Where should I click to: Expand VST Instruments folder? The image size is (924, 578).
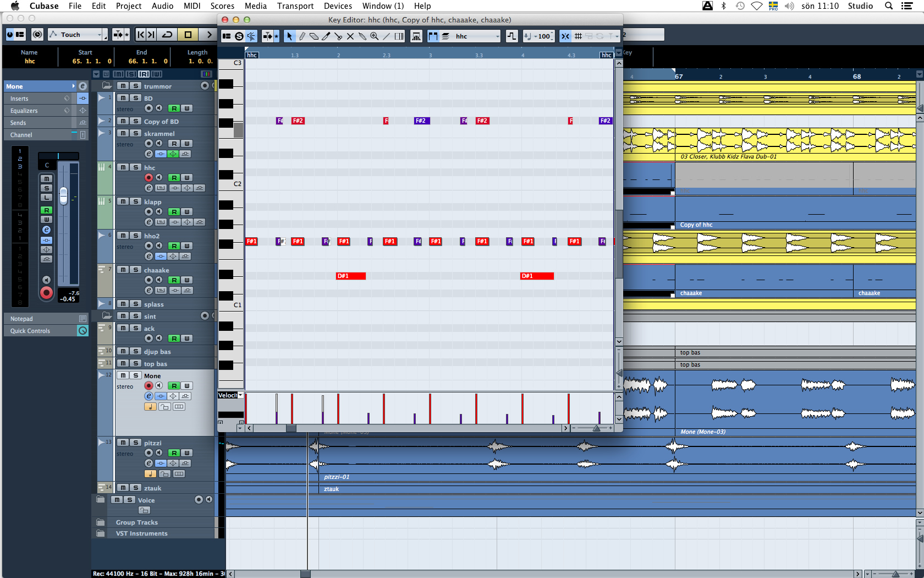pos(100,533)
